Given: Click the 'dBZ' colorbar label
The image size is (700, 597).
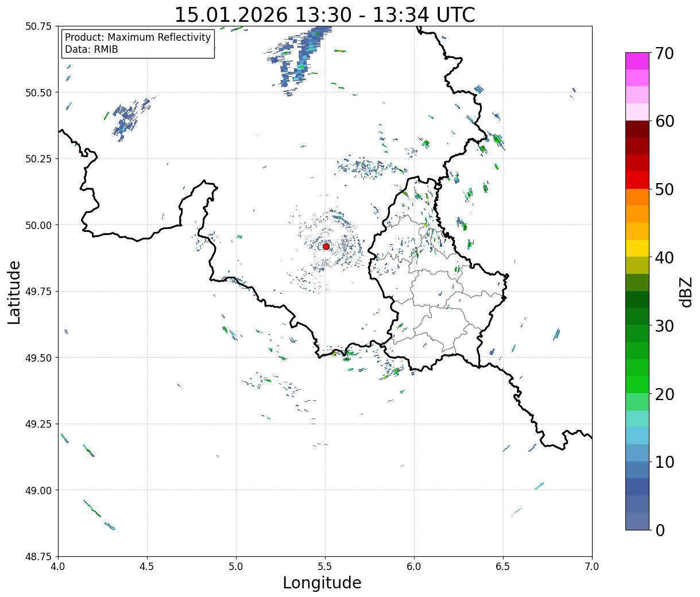Looking at the screenshot, I should point(686,291).
